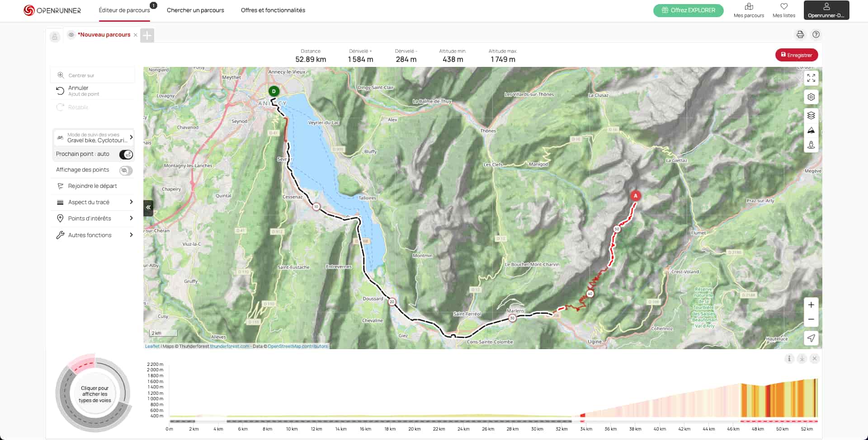This screenshot has width=868, height=440.
Task: Click the Offrez EXPLORER button
Action: [688, 10]
